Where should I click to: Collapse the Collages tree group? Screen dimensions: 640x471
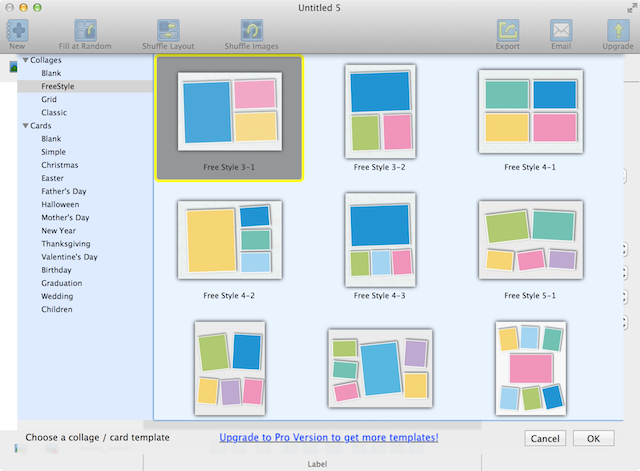[x=25, y=60]
